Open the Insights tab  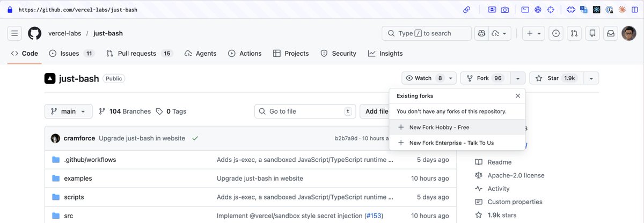tap(385, 54)
